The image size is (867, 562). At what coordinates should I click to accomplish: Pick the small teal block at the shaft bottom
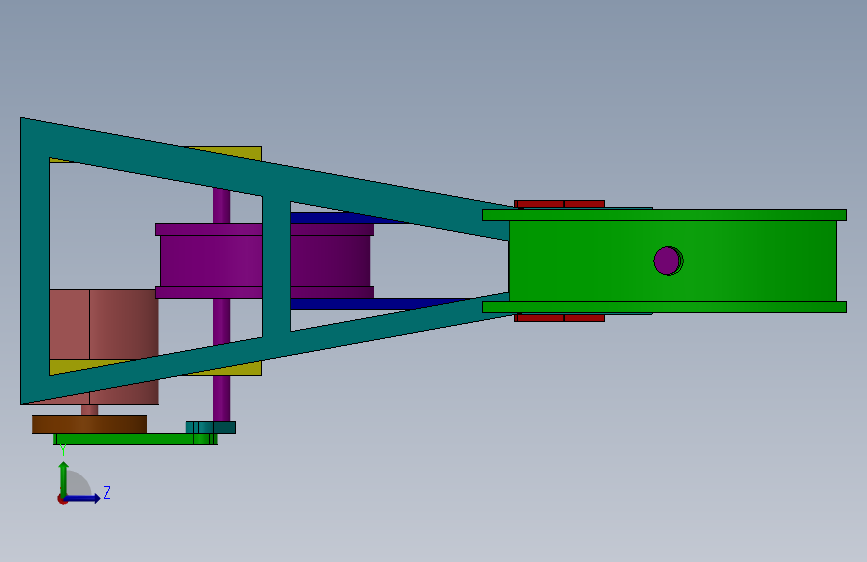(210, 427)
